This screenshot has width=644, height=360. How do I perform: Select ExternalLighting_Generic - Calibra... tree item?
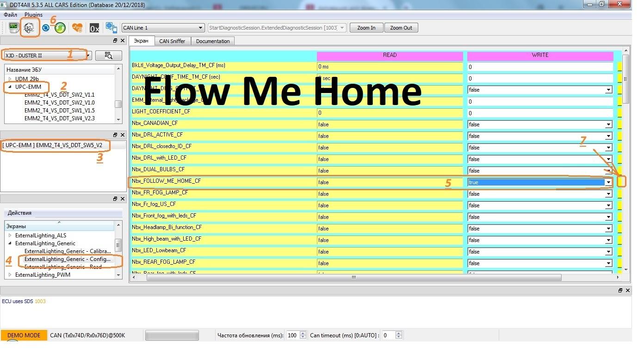pos(68,251)
